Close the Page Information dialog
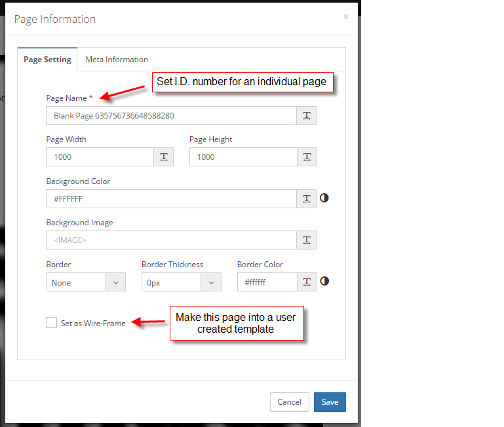The image size is (504, 427). click(x=345, y=17)
